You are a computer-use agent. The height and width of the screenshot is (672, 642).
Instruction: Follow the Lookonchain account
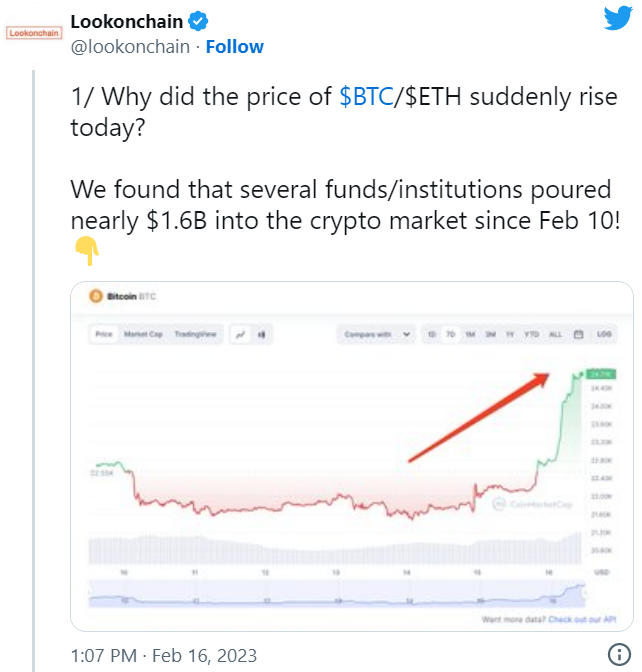click(x=234, y=46)
